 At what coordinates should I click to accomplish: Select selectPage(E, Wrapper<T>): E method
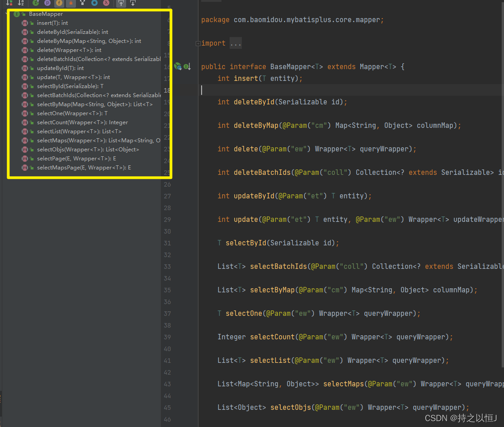76,159
